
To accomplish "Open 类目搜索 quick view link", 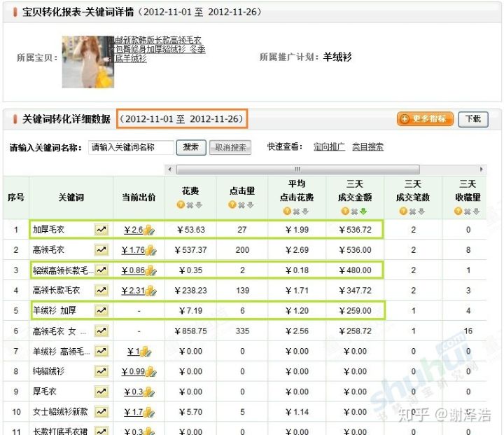I will [x=367, y=147].
